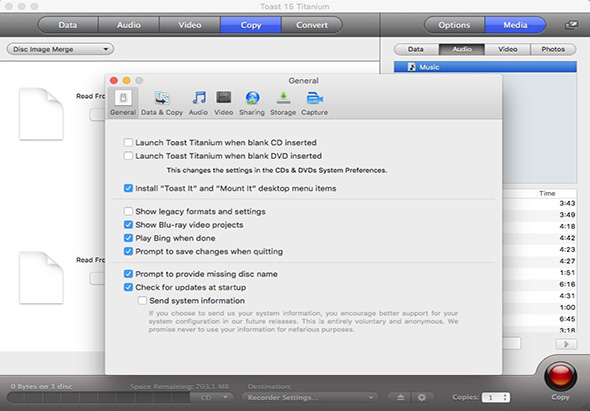Image resolution: width=590 pixels, height=411 pixels.
Task: Click the Time column header
Action: point(547,193)
